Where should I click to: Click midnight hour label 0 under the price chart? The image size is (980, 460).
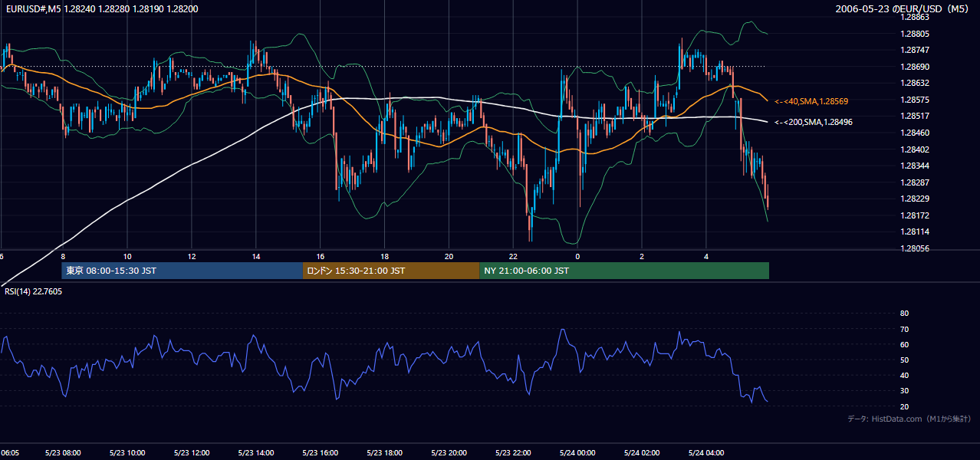tap(577, 257)
